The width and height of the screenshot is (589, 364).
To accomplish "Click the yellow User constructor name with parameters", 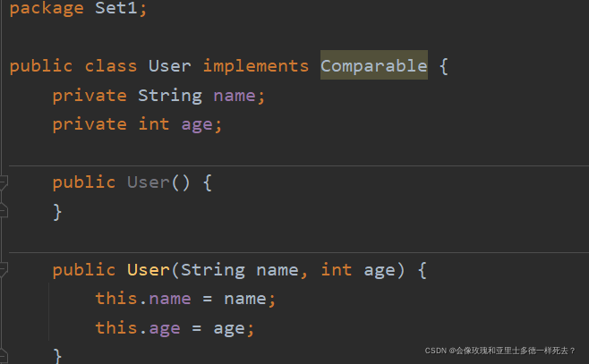I will click(x=149, y=270).
